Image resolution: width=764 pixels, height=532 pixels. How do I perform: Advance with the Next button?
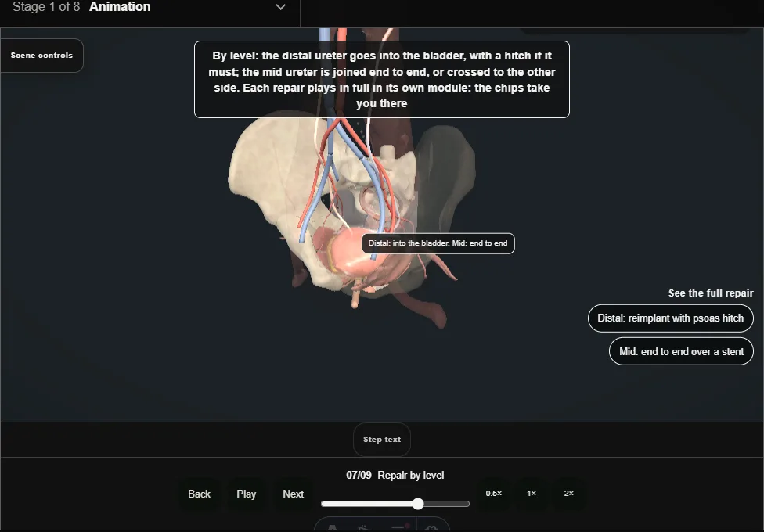click(293, 494)
